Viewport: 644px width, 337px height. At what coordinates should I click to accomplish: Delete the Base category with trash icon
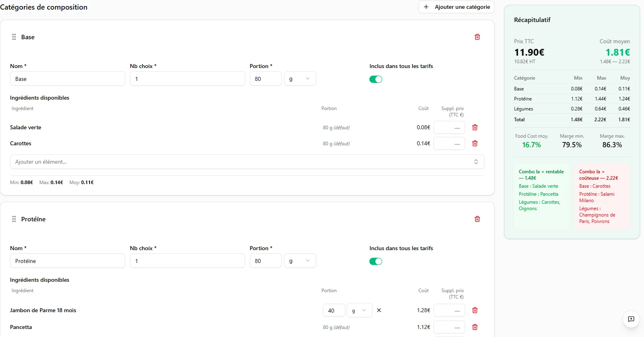tap(477, 37)
